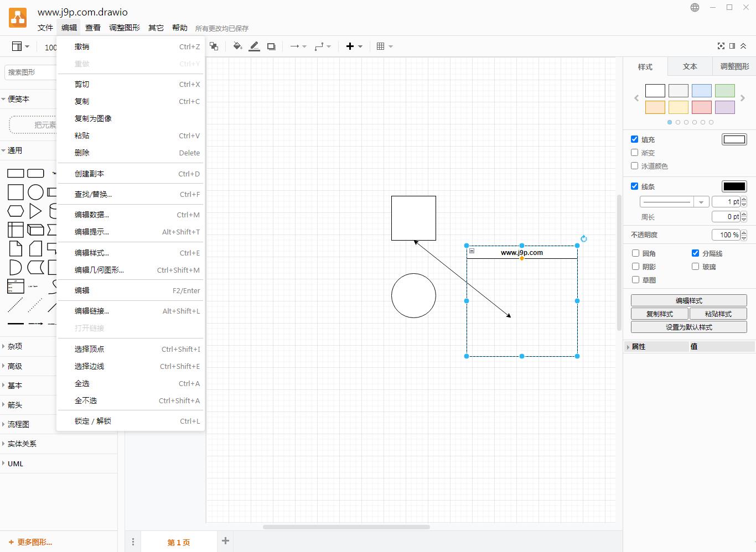This screenshot has width=756, height=552.
Task: Click the globe language icon
Action: [x=695, y=8]
